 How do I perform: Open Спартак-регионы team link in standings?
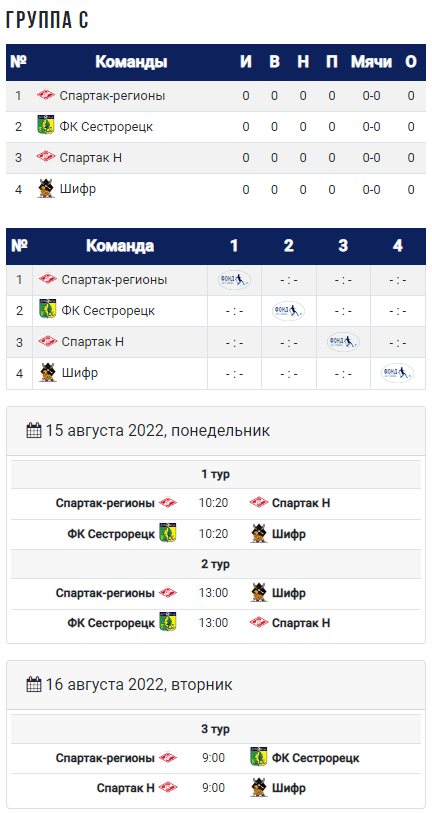(113, 96)
